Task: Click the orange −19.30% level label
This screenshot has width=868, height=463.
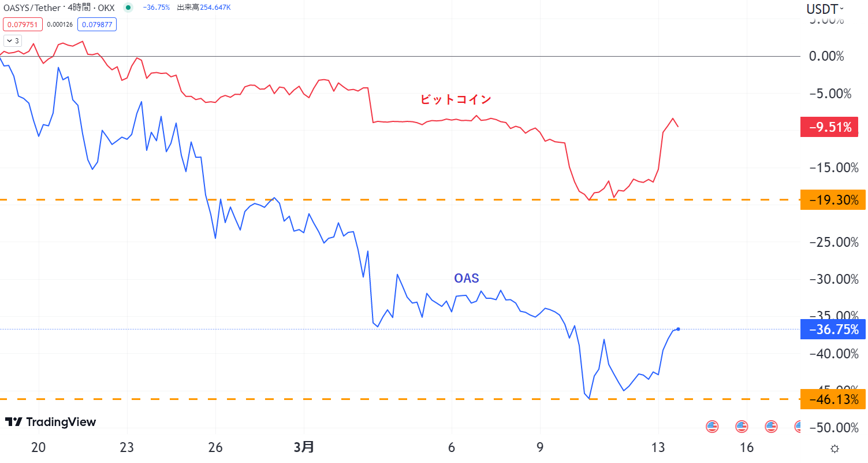Action: 833,199
